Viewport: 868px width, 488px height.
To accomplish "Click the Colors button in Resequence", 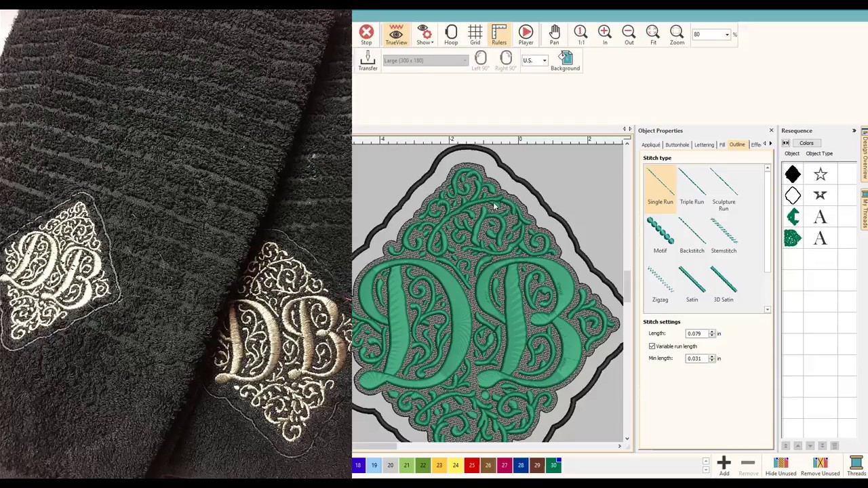I will pos(806,143).
